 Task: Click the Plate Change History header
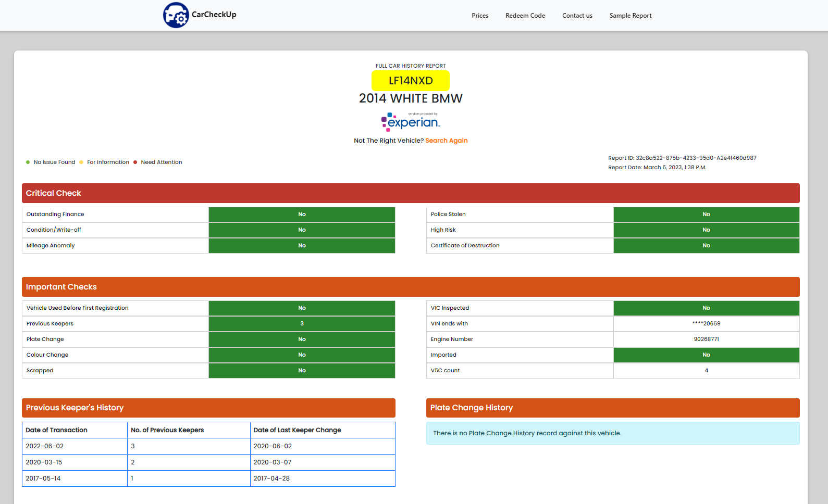613,408
